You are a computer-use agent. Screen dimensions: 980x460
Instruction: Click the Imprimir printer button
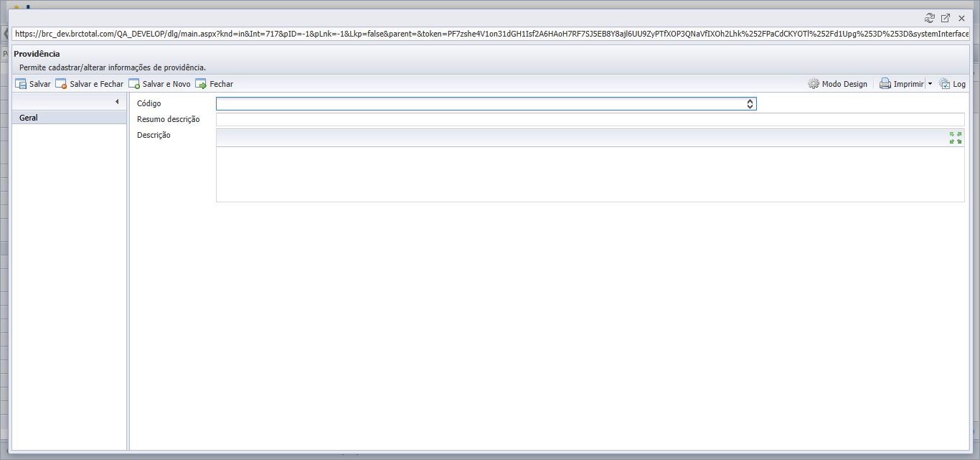click(x=902, y=84)
